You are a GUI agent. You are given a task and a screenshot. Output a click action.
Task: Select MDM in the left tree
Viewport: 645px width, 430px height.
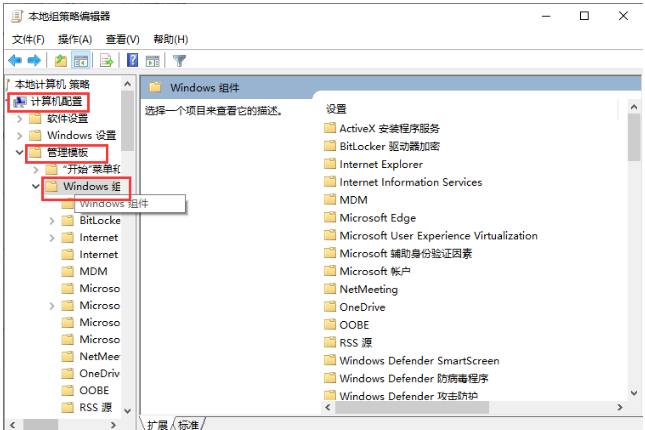[93, 272]
